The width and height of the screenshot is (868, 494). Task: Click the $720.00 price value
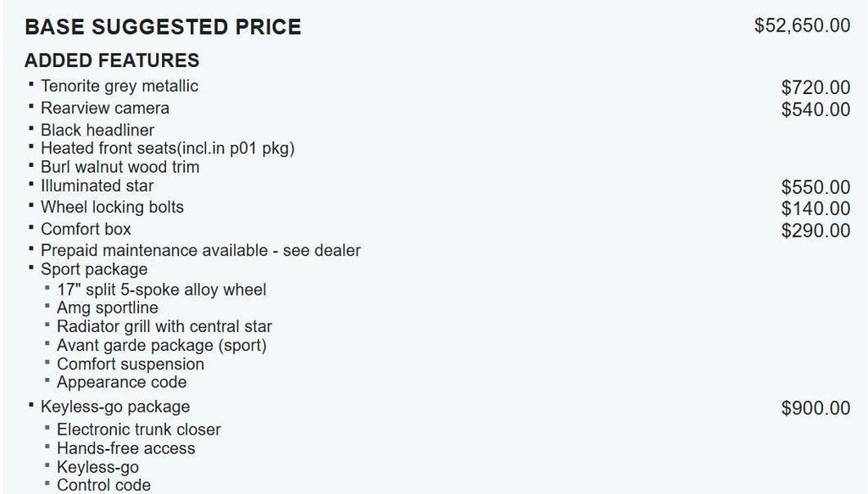click(815, 87)
